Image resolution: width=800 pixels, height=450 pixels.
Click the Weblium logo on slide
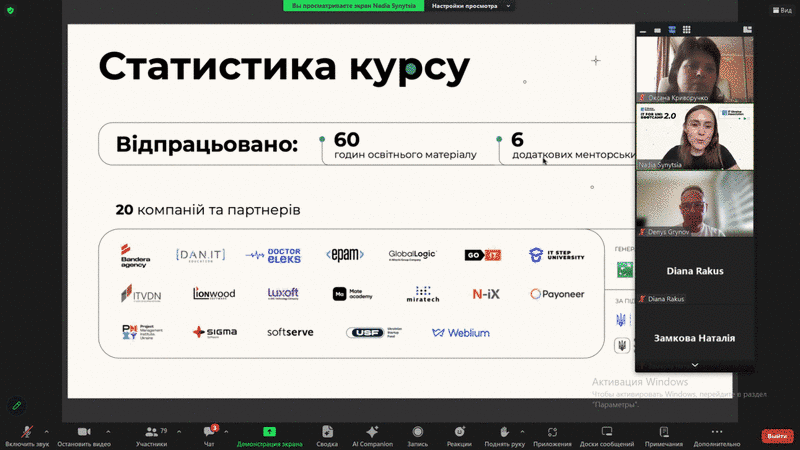(x=461, y=333)
